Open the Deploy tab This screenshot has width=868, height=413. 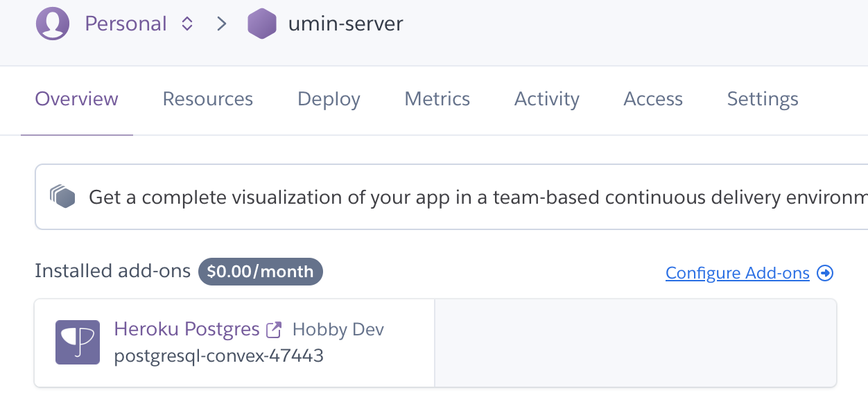329,100
